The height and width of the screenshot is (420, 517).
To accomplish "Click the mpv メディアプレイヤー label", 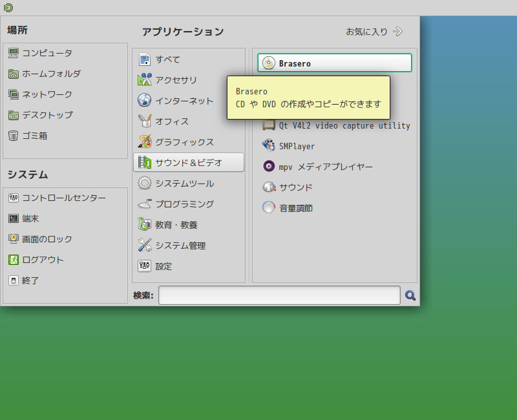I will pyautogui.click(x=326, y=167).
